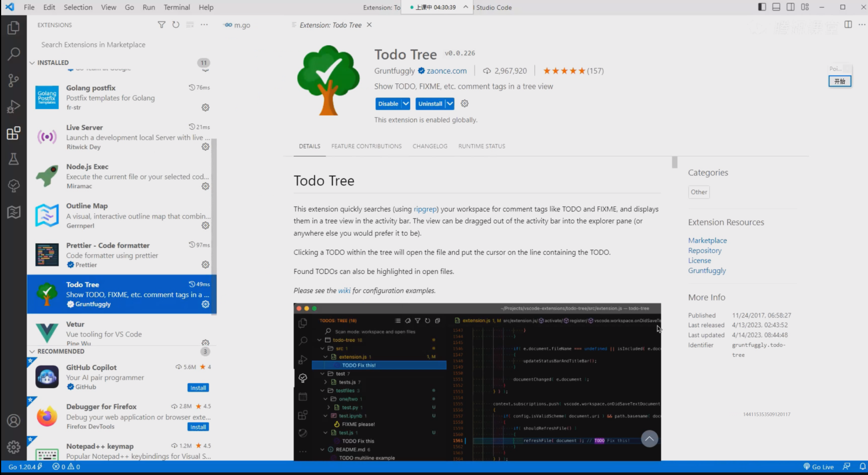Open Customize Layout icon

[805, 7]
